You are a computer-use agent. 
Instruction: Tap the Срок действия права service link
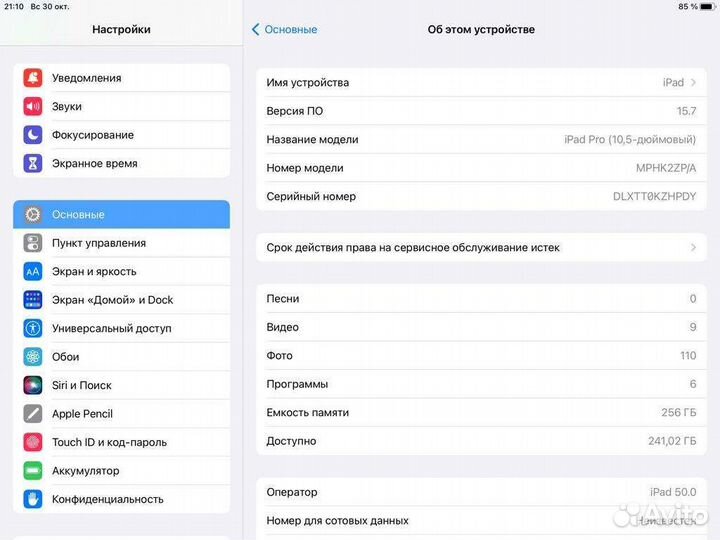click(x=413, y=247)
